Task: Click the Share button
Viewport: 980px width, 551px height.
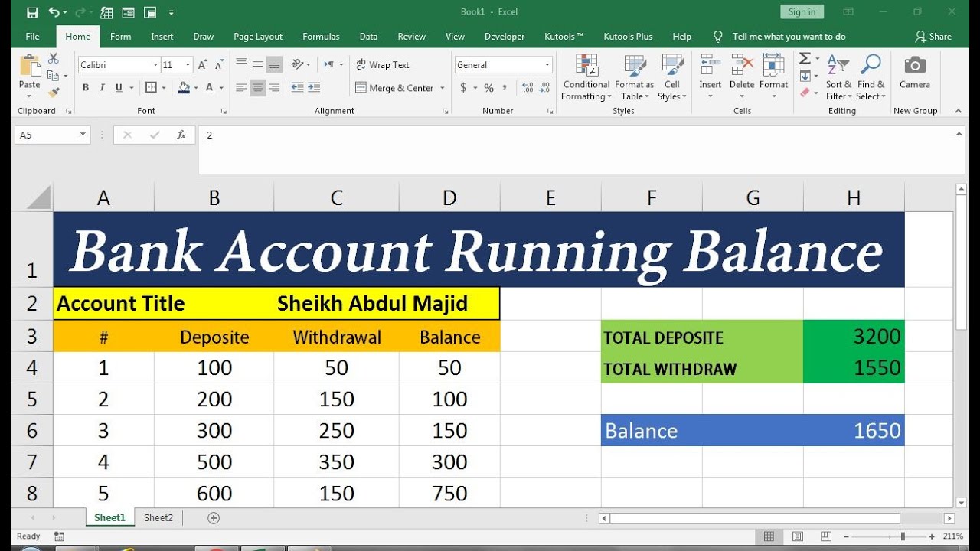Action: (933, 36)
